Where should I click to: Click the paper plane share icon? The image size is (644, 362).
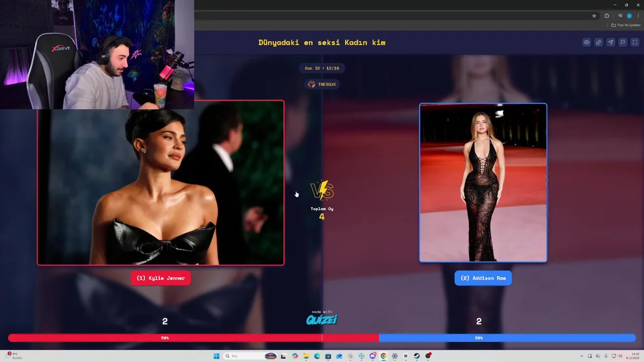pos(611,42)
